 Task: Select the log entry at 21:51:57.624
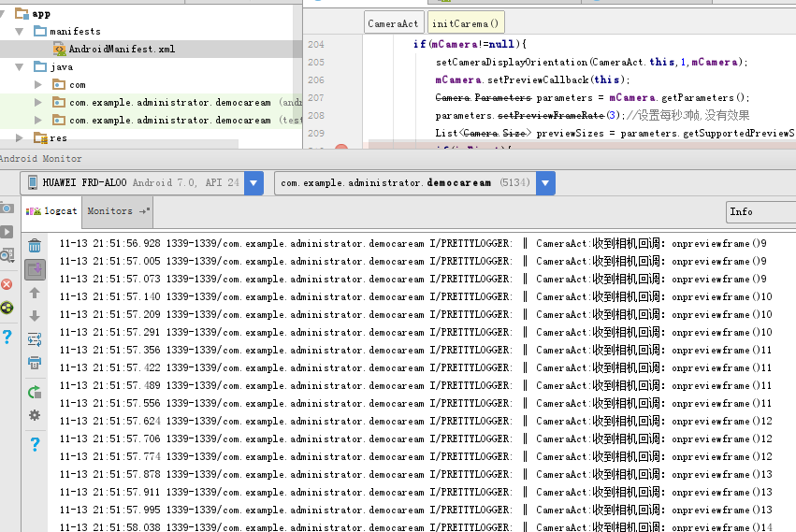415,422
